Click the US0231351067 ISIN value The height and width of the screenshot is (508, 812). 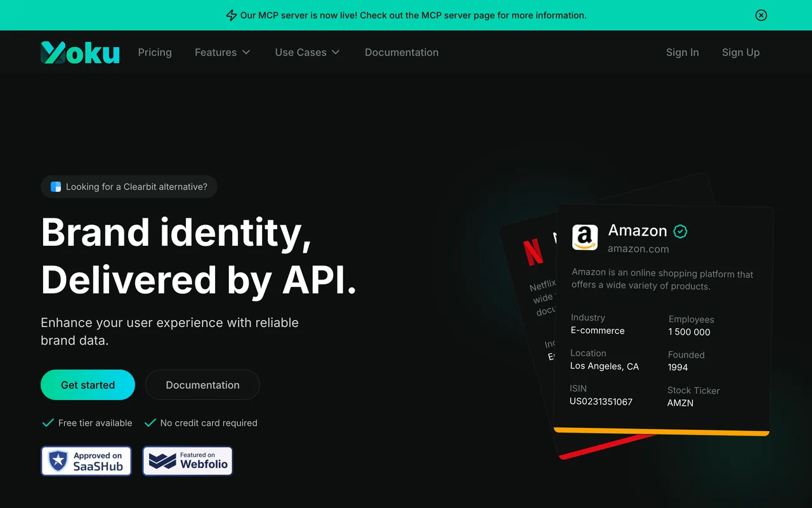(x=601, y=401)
